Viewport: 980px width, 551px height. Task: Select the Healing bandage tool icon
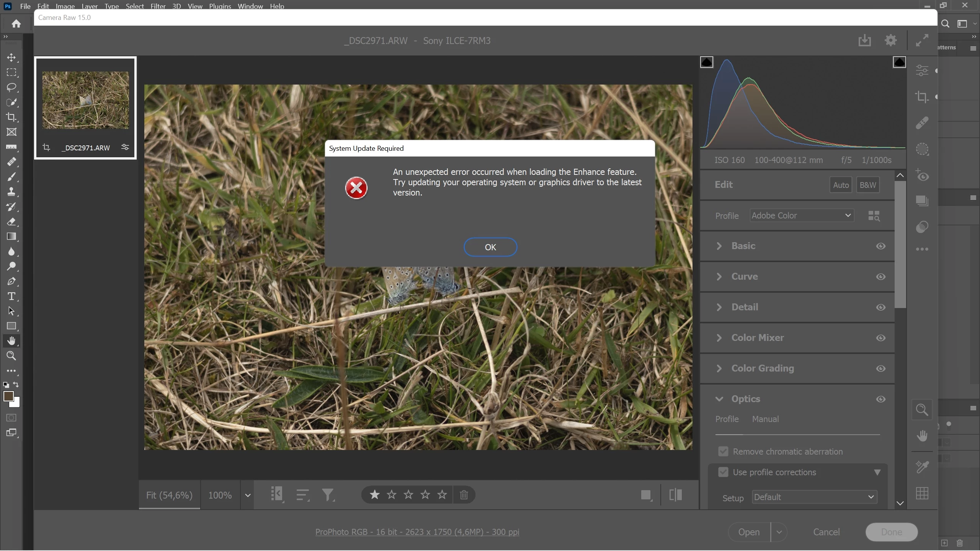pos(922,123)
